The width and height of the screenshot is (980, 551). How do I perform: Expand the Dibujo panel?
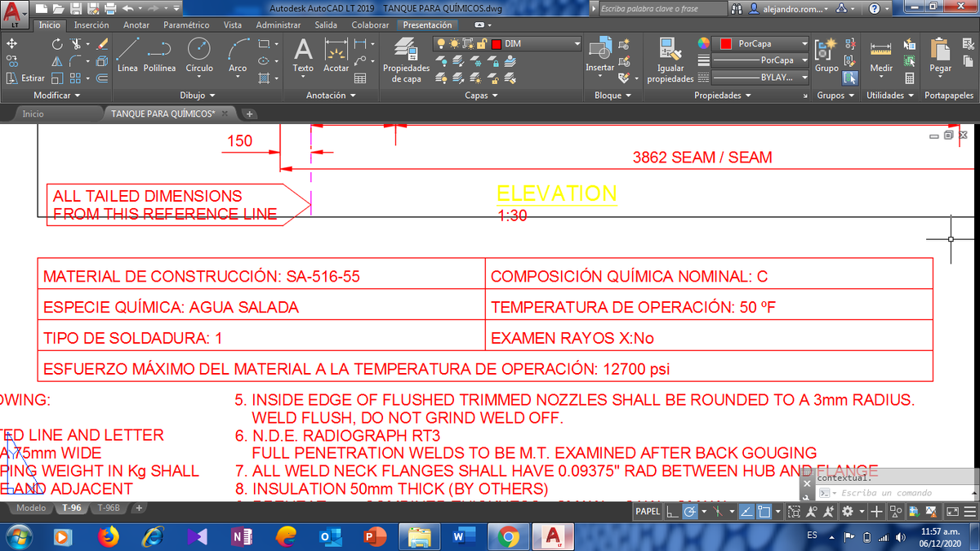point(197,96)
